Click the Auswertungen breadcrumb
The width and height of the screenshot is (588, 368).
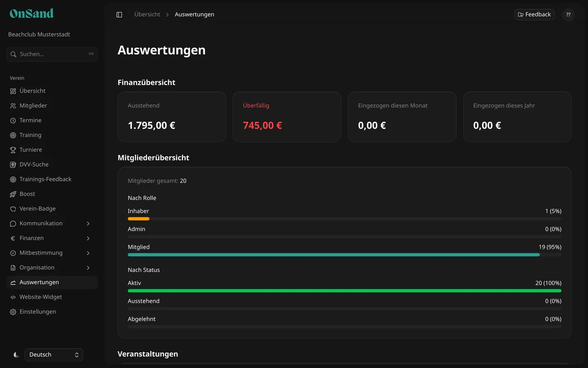194,15
